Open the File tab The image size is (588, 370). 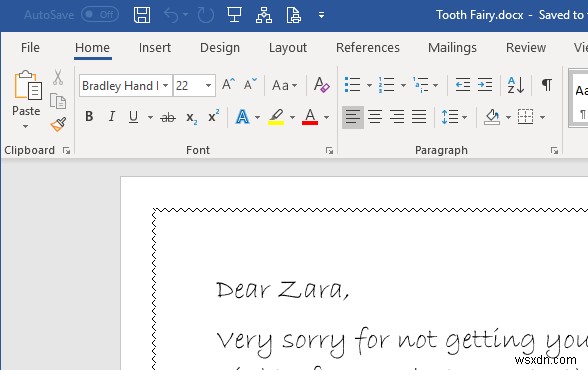30,48
